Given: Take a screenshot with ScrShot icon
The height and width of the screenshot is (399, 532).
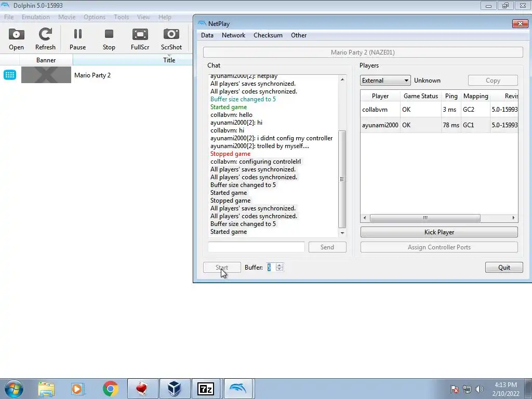Looking at the screenshot, I should [x=171, y=39].
